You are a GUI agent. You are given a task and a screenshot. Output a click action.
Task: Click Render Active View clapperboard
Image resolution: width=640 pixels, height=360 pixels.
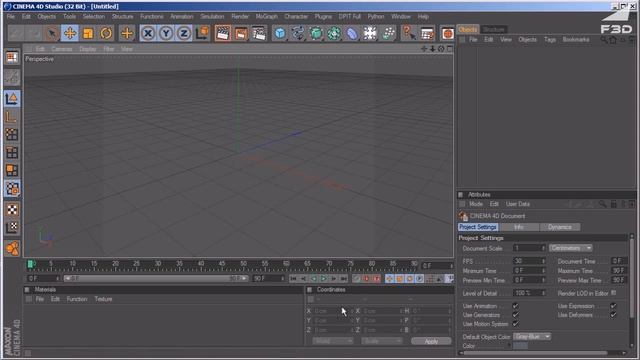pyautogui.click(x=223, y=33)
